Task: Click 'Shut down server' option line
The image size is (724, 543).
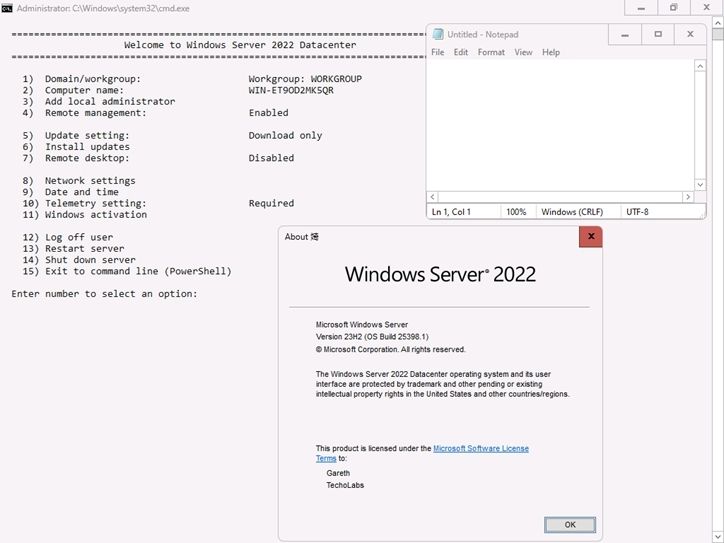Action: tap(78, 260)
